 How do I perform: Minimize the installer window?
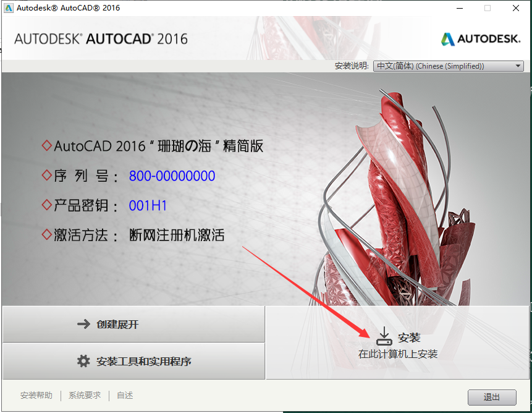(x=460, y=8)
